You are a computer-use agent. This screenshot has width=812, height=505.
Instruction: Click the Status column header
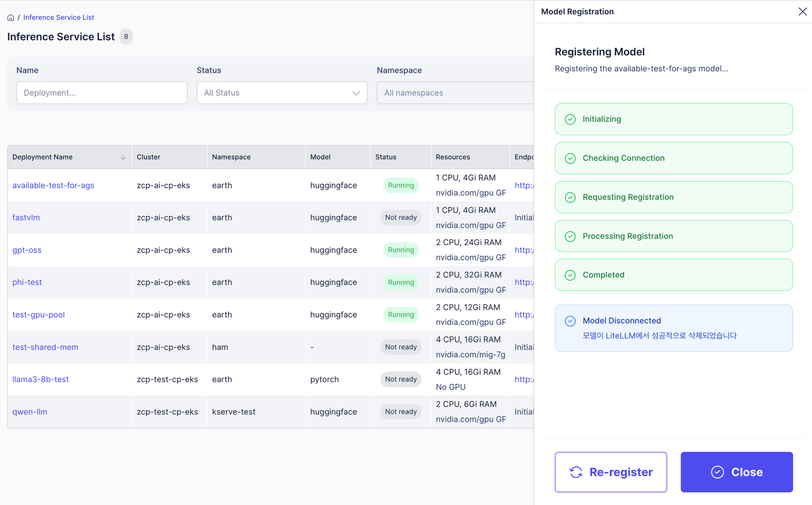click(386, 157)
